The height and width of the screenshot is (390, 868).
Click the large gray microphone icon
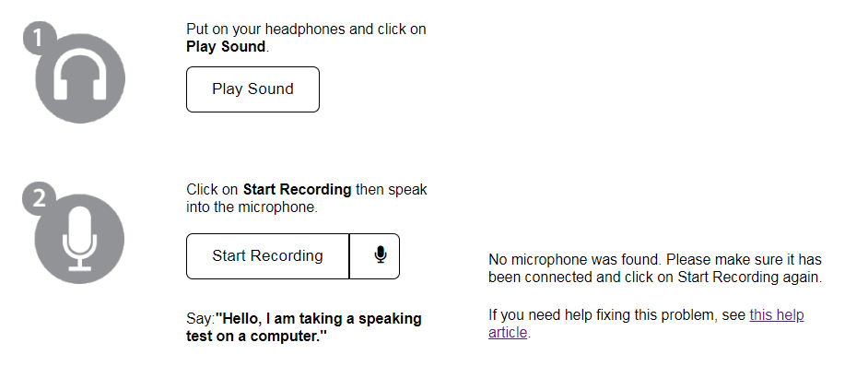click(79, 239)
